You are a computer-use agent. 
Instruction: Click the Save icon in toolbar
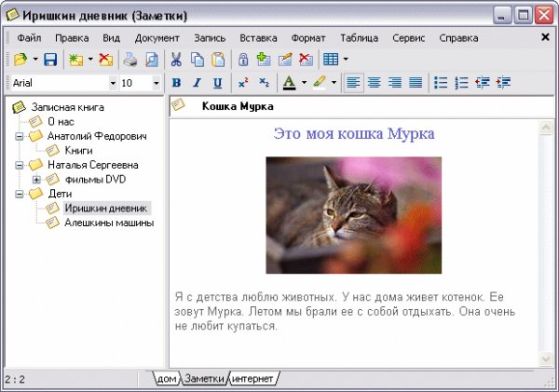(x=50, y=60)
